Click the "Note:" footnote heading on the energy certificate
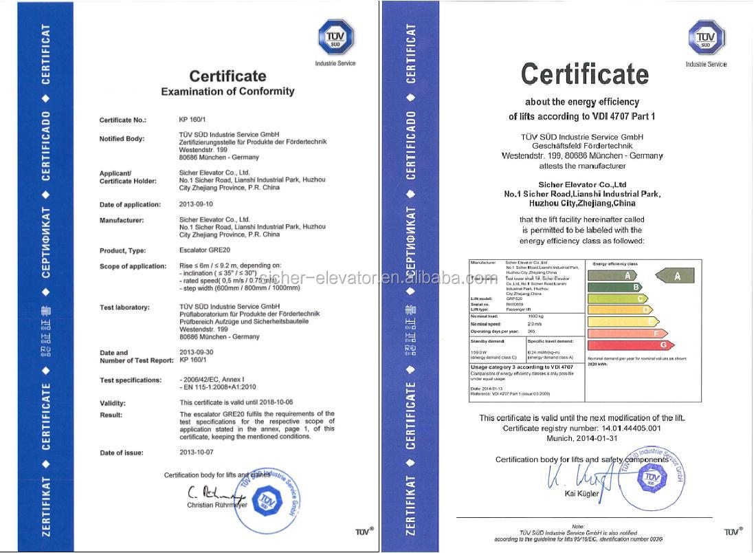The image size is (756, 553). tap(578, 526)
